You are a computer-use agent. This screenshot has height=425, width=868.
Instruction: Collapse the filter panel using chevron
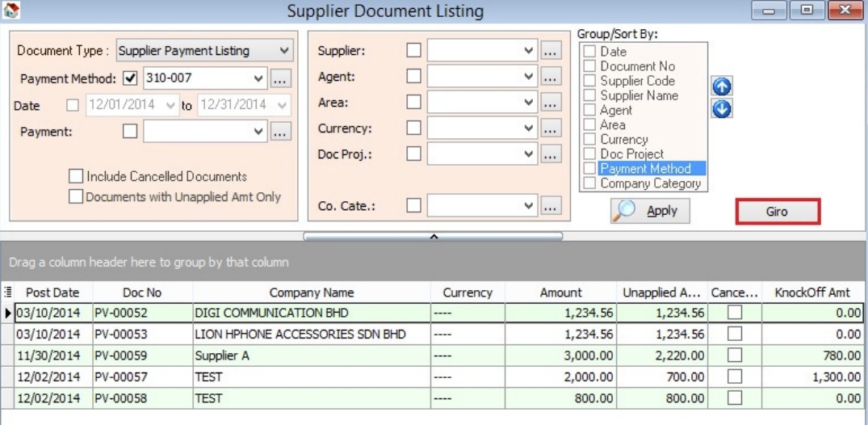pos(433,236)
